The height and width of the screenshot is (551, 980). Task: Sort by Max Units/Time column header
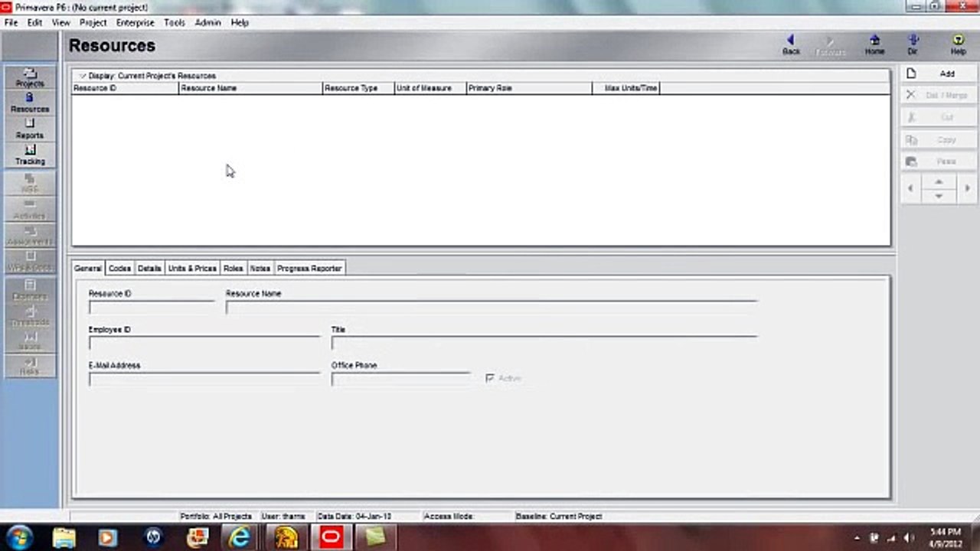point(626,88)
